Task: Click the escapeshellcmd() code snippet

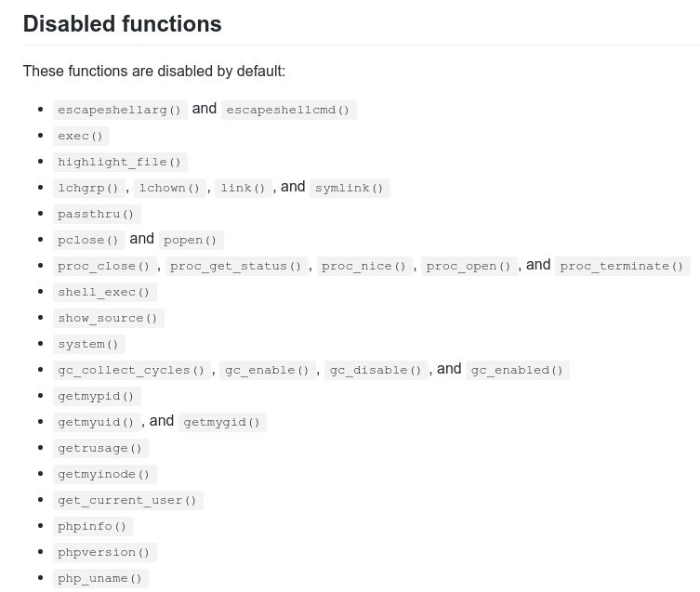Action: pyautogui.click(x=288, y=110)
